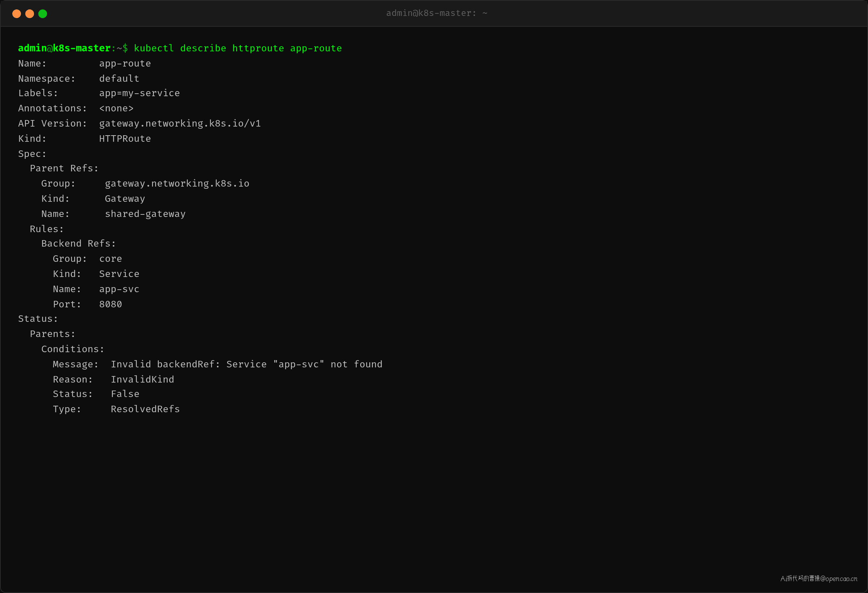868x593 pixels.
Task: Click the Conditions: heading
Action: pos(72,349)
